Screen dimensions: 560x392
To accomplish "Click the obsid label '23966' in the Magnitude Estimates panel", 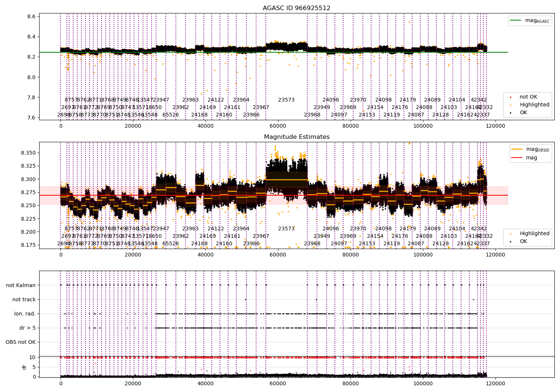I will pyautogui.click(x=251, y=243).
